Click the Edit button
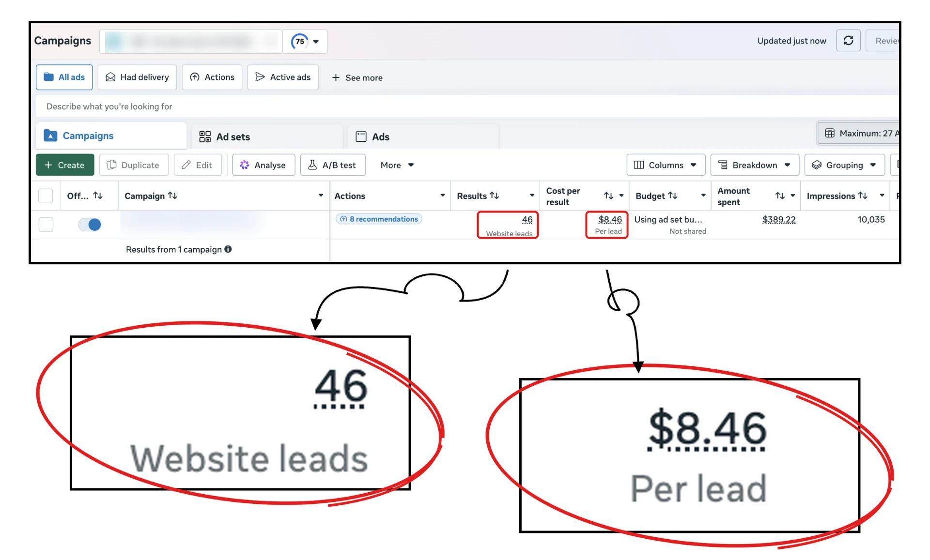 pos(198,165)
